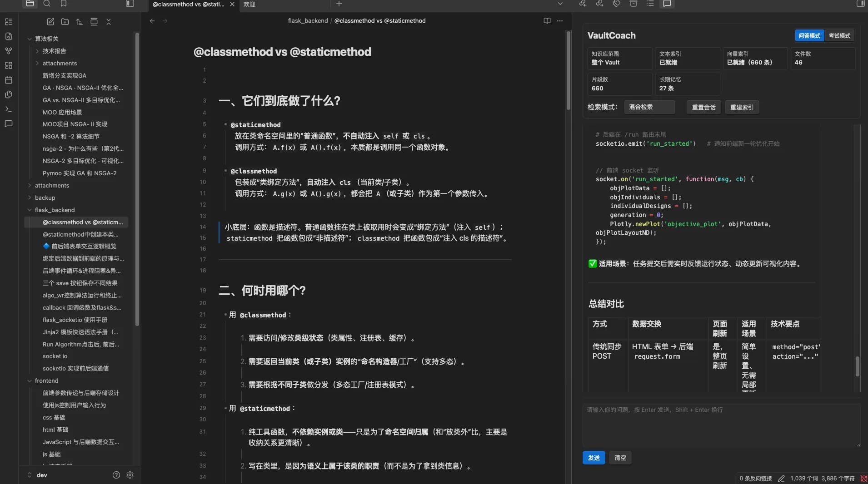The image size is (868, 484).
Task: Open note flask_socketio 使用手册
Action: tap(76, 320)
